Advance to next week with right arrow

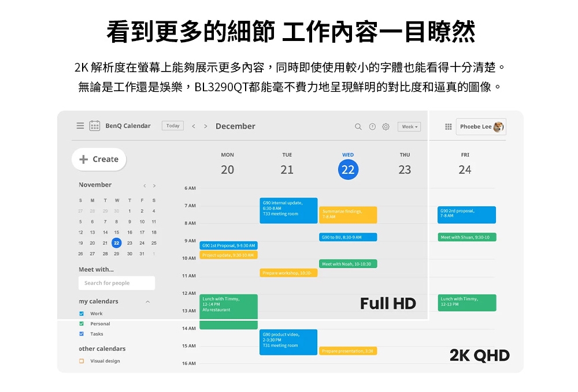205,126
